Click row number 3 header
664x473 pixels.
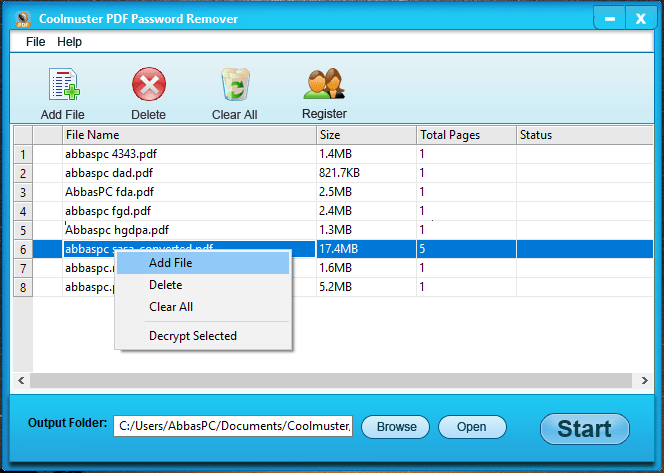click(x=23, y=193)
